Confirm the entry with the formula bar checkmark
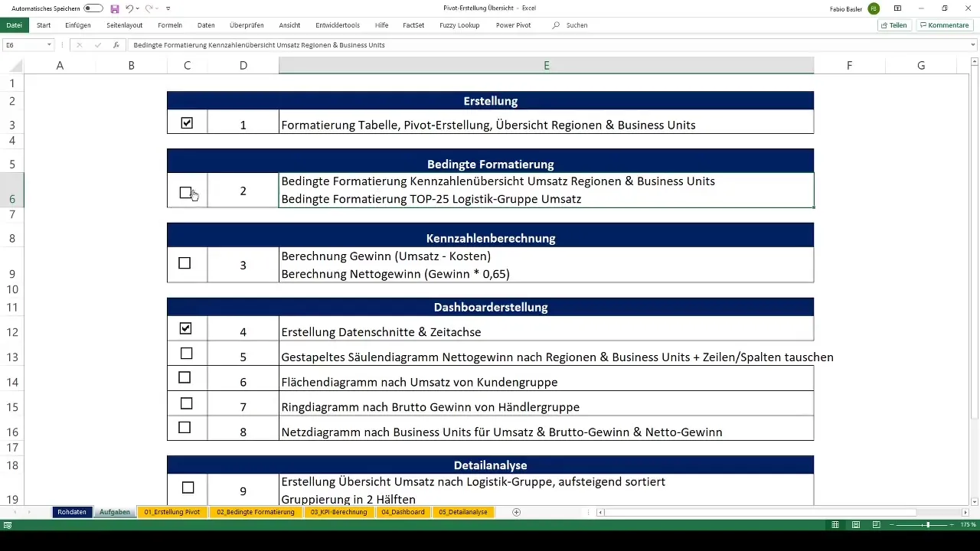This screenshot has height=551, width=980. [97, 45]
